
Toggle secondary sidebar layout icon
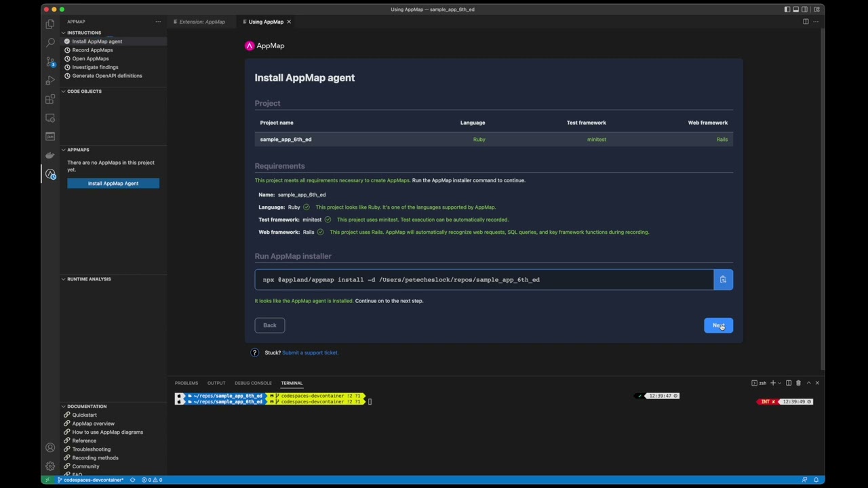[805, 9]
